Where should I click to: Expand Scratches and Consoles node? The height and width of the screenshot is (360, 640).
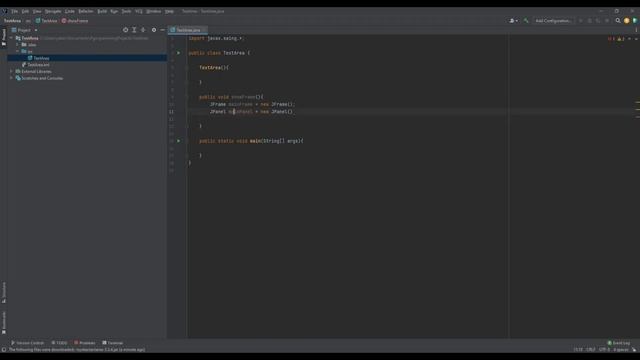[x=11, y=78]
